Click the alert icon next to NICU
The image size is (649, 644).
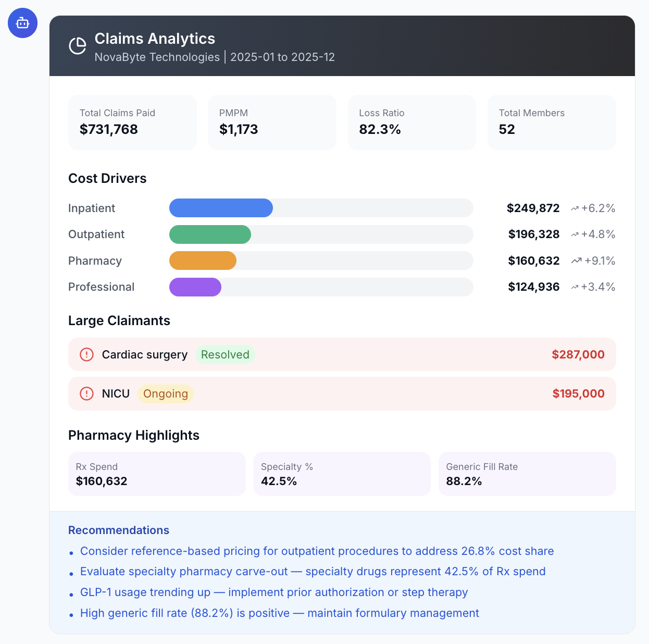coord(86,394)
